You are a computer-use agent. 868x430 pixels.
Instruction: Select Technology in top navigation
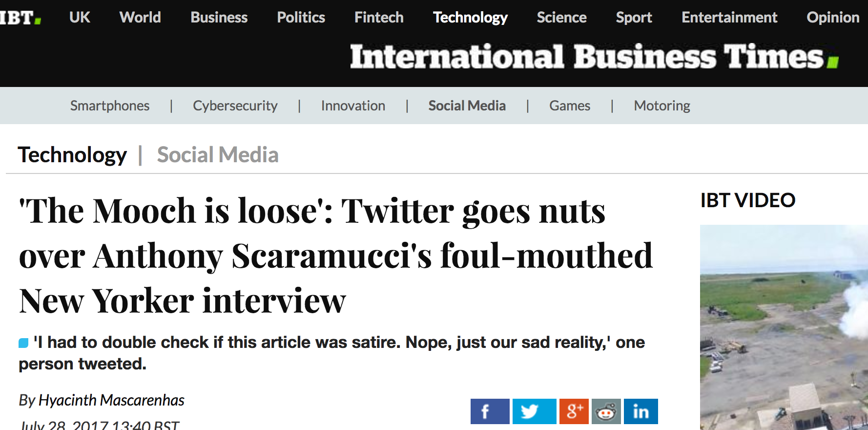470,18
